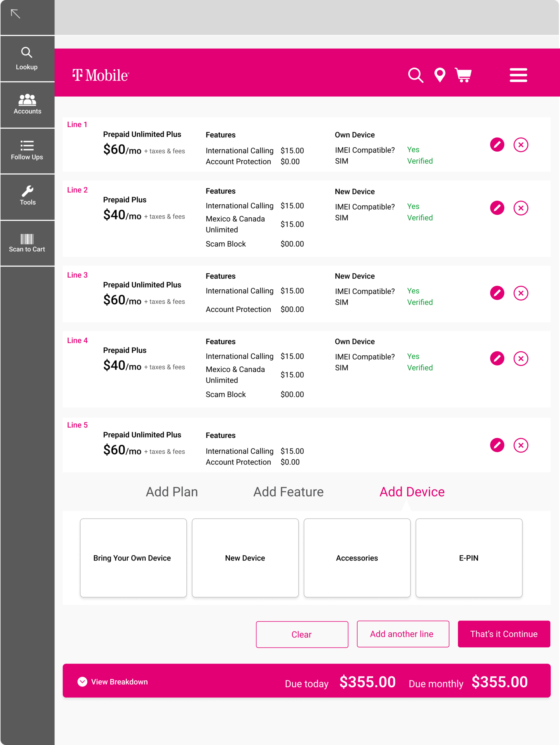Open the shopping cart icon
The image size is (560, 745).
(x=463, y=75)
